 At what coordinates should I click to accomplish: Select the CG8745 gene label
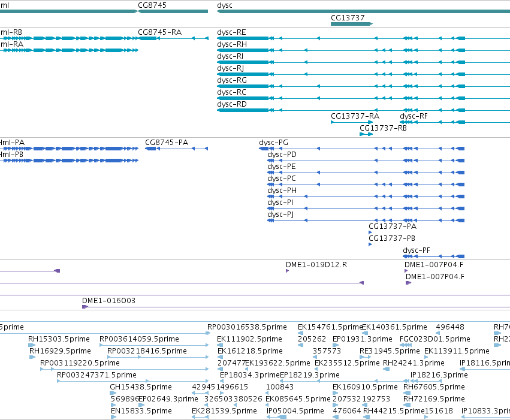click(152, 5)
